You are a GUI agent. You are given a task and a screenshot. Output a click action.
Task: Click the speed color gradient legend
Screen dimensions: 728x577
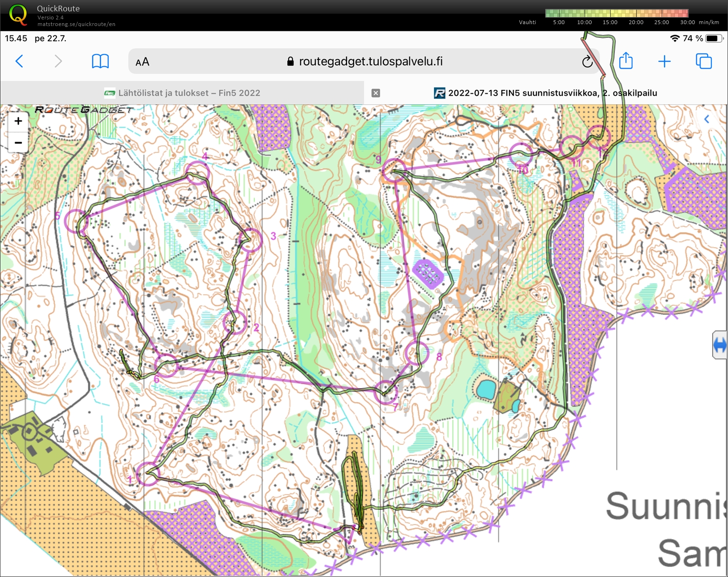click(616, 13)
